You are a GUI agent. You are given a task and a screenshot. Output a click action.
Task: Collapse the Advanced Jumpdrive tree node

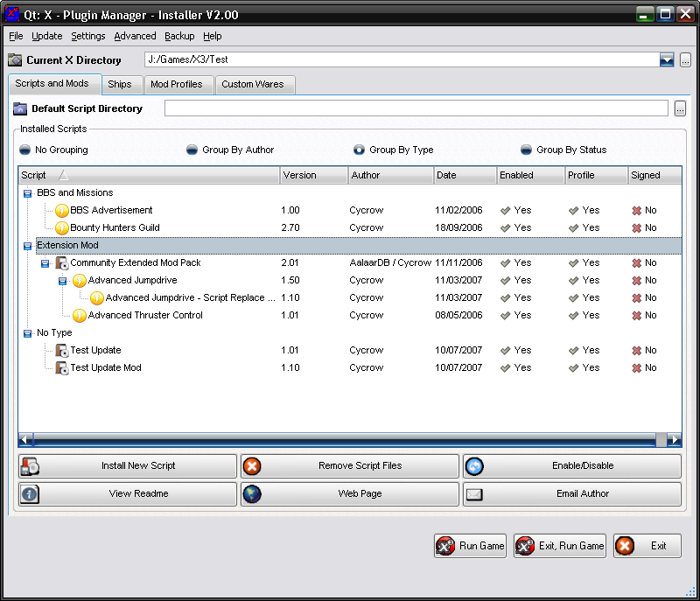62,280
